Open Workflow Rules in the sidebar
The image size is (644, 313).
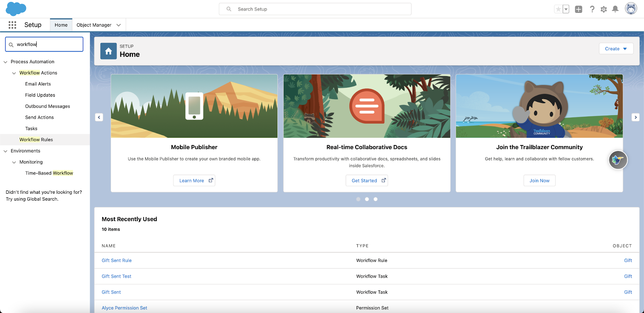pos(36,140)
